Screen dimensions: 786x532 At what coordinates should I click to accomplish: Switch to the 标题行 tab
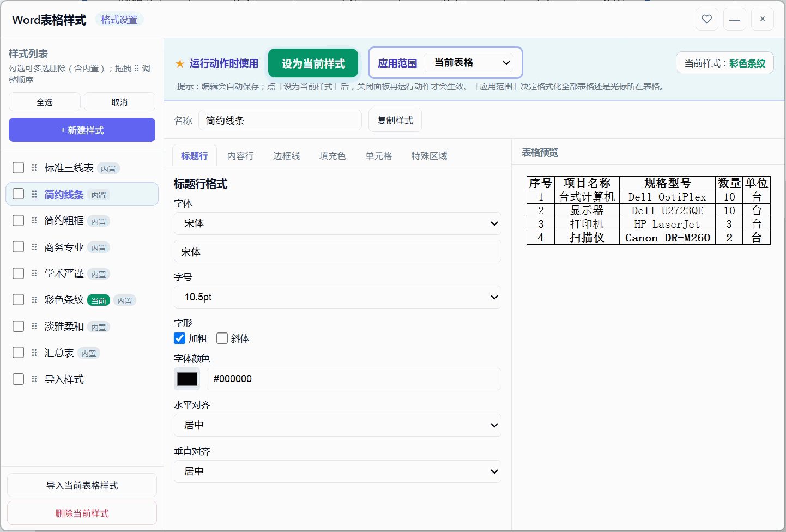click(x=195, y=156)
